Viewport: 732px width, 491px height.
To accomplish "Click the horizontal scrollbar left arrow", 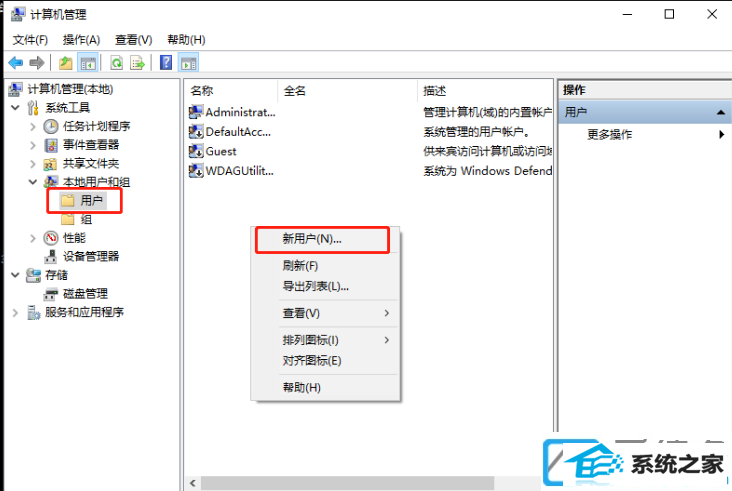I will [192, 483].
